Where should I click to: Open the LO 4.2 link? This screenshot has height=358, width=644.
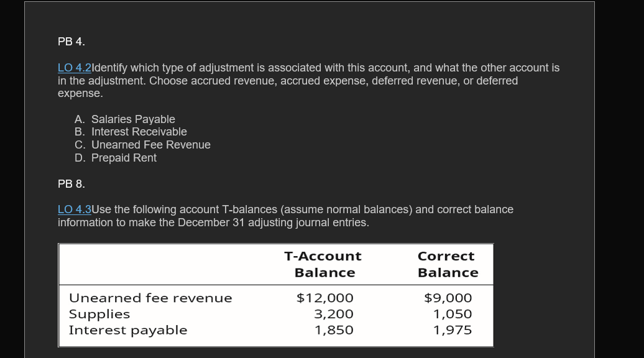point(74,68)
